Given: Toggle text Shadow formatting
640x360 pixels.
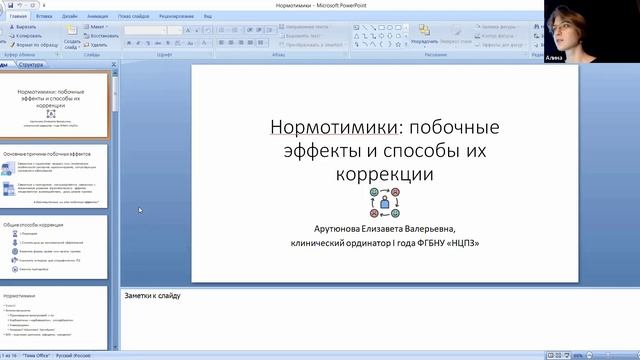Looking at the screenshot, I should [x=168, y=43].
